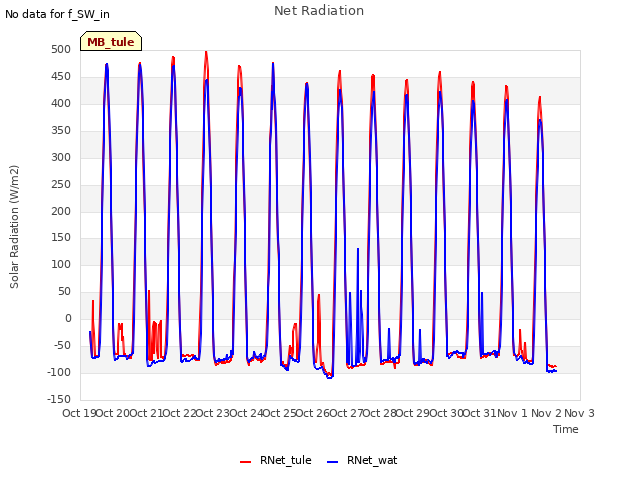Select the Solar Radiation (W/m2) axis label

coord(14,227)
